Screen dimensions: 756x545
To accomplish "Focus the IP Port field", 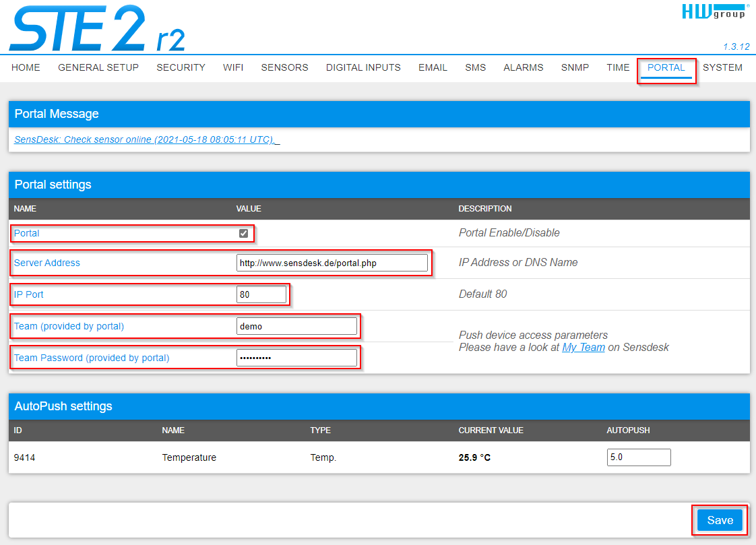I will 261,294.
